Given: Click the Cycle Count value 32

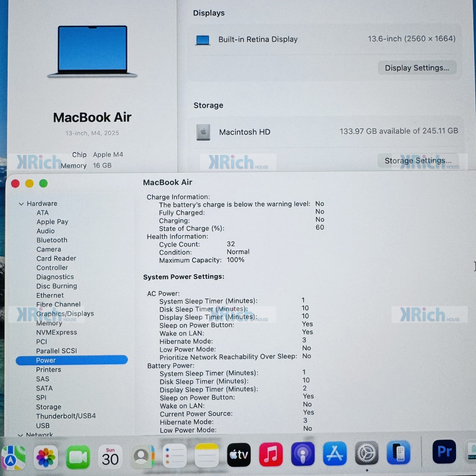Looking at the screenshot, I should point(231,244).
